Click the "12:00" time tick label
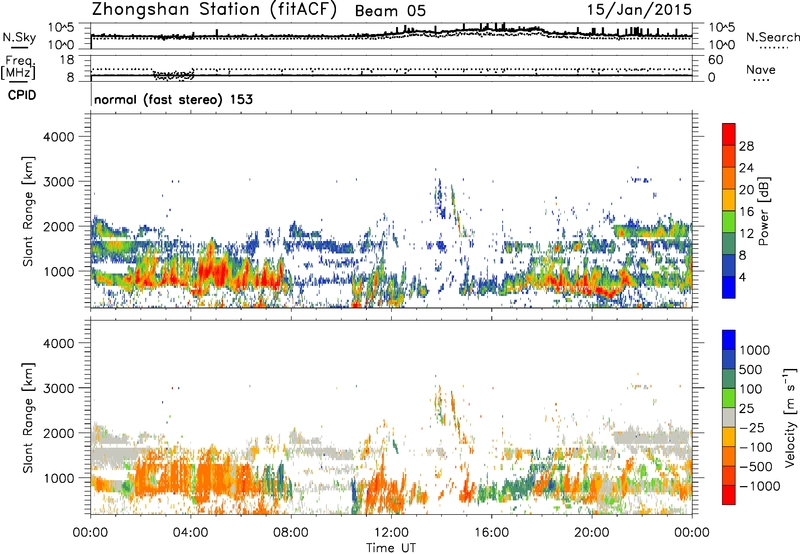This screenshot has width=800, height=554. click(x=391, y=533)
